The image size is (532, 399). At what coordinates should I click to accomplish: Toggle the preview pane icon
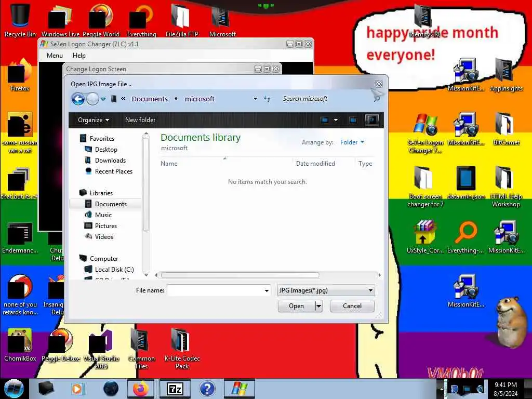pos(353,120)
